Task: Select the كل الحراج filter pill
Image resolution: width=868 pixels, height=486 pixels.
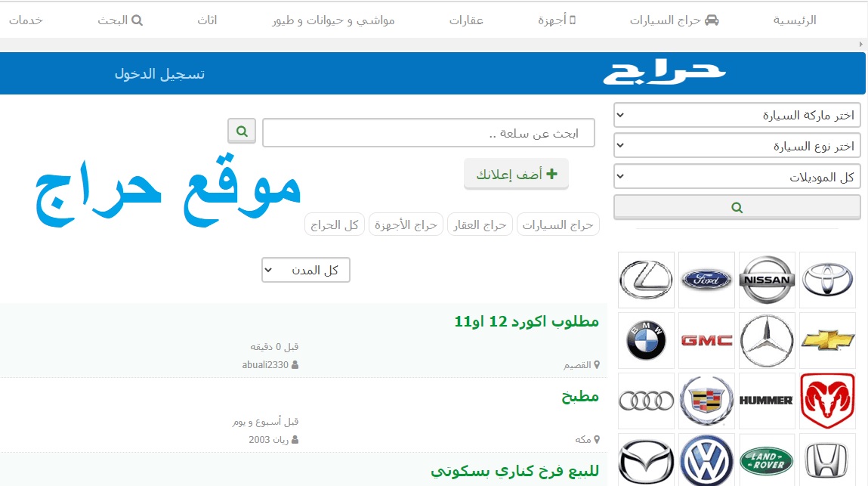Action: pos(335,224)
